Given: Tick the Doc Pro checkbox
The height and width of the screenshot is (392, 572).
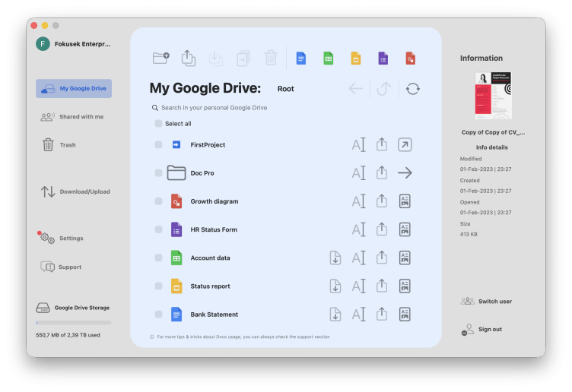Looking at the screenshot, I should [x=158, y=172].
